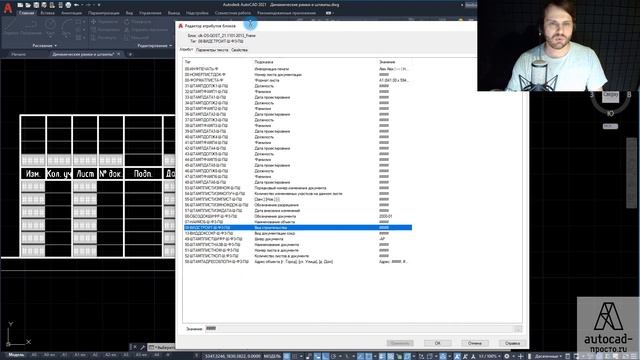Click the Отмена button
Screen dimensions: 640x360
[475, 343]
